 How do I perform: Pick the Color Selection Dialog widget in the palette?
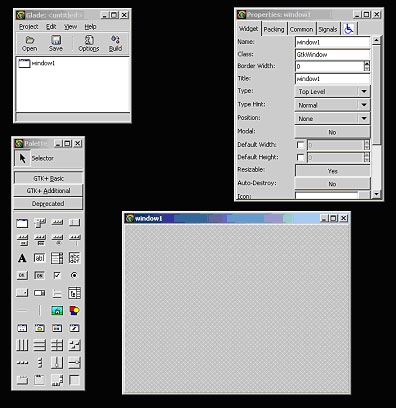[x=57, y=328]
